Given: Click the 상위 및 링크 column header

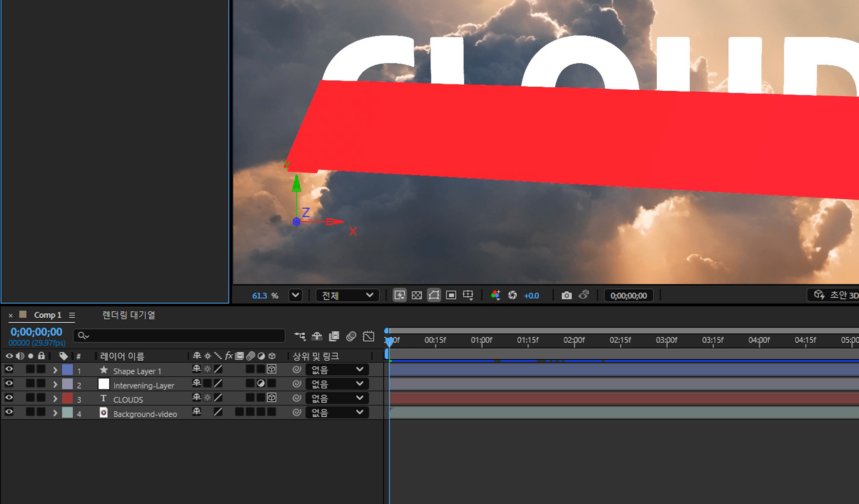Looking at the screenshot, I should click(x=316, y=356).
